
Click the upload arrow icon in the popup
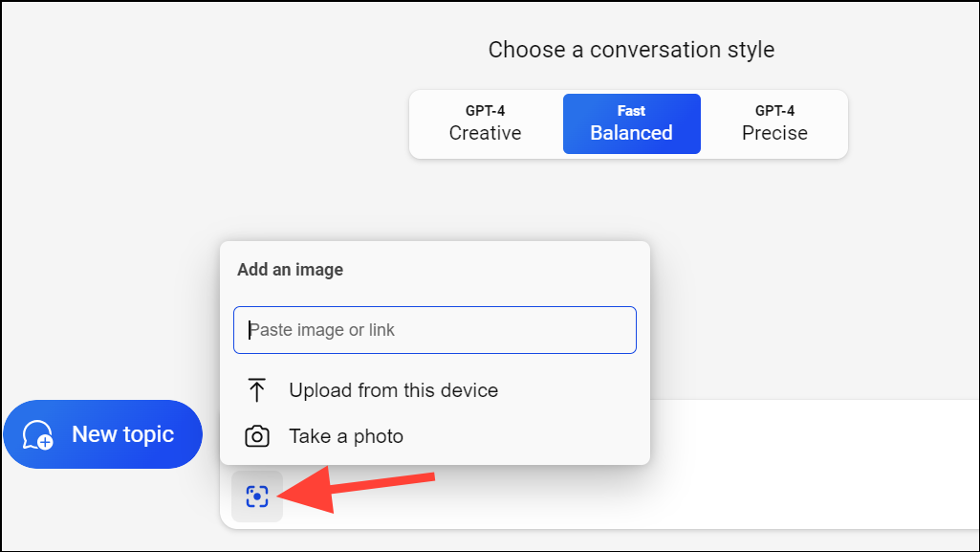[256, 389]
